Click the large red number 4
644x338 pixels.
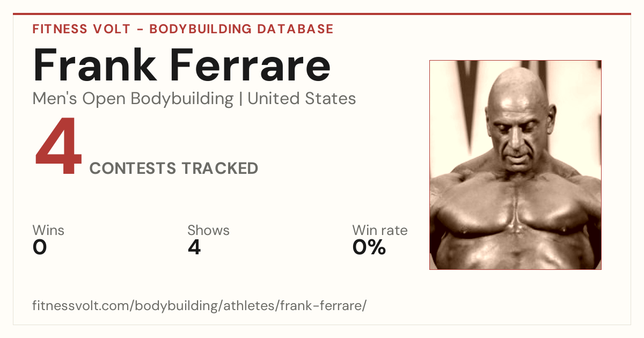click(x=58, y=148)
